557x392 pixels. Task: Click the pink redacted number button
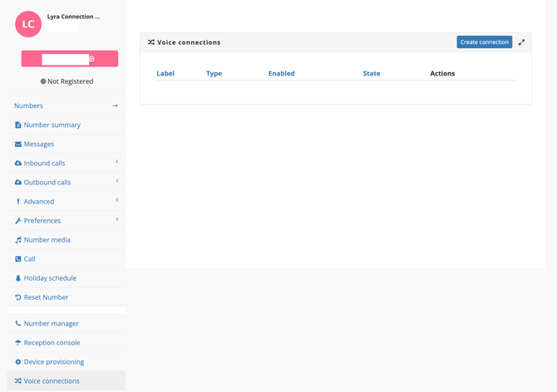click(x=70, y=59)
